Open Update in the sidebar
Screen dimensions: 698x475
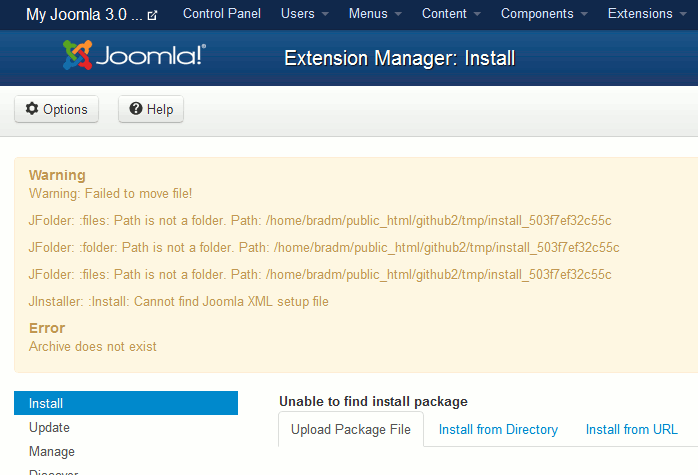tap(50, 427)
